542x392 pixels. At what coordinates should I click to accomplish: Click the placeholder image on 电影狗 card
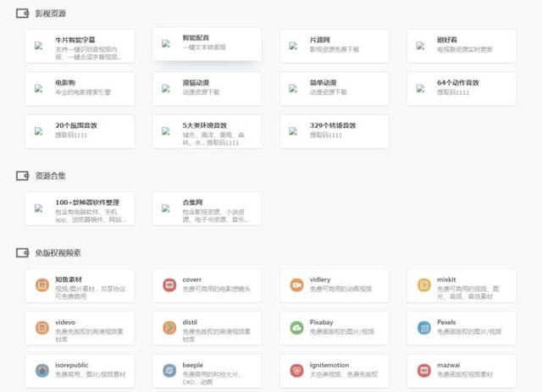point(38,89)
